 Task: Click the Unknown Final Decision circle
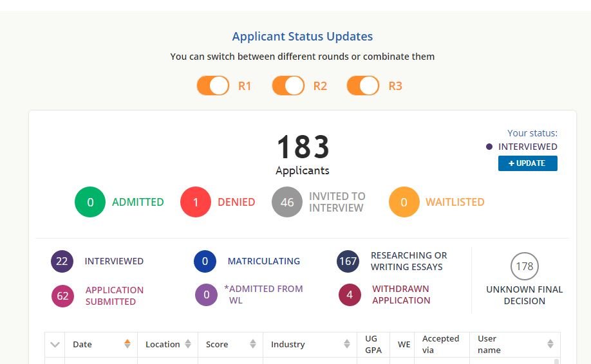click(524, 266)
